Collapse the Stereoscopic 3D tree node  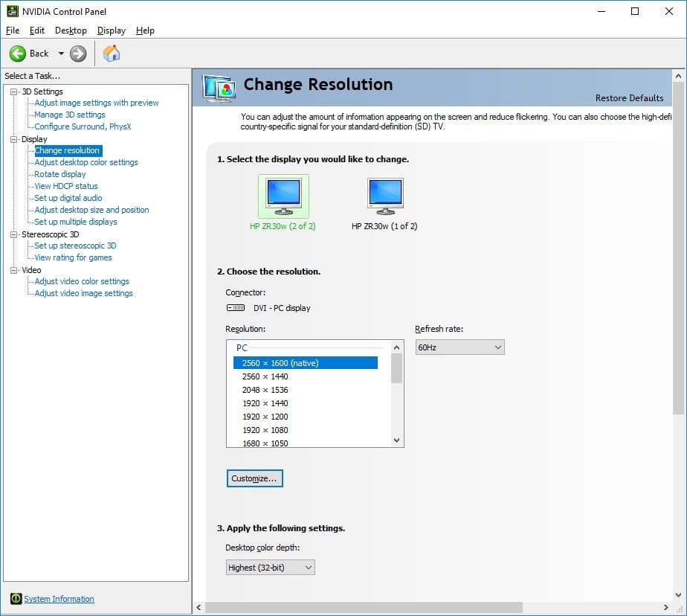[14, 234]
